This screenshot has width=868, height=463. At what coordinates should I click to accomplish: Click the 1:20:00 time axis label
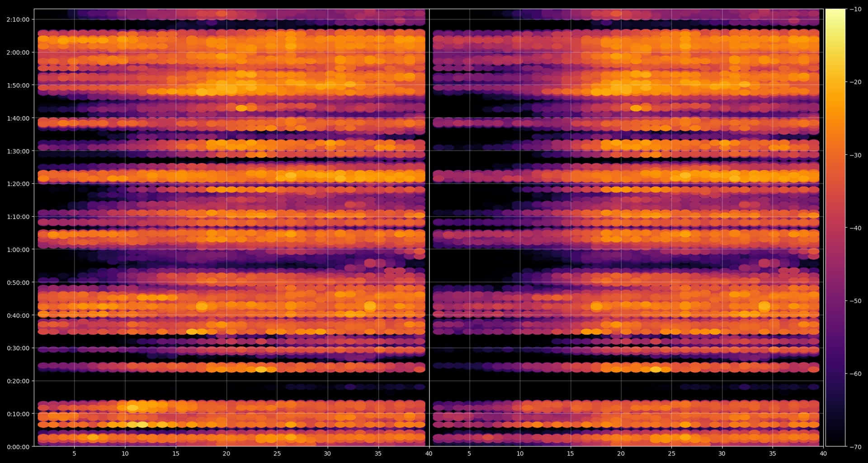[18, 184]
